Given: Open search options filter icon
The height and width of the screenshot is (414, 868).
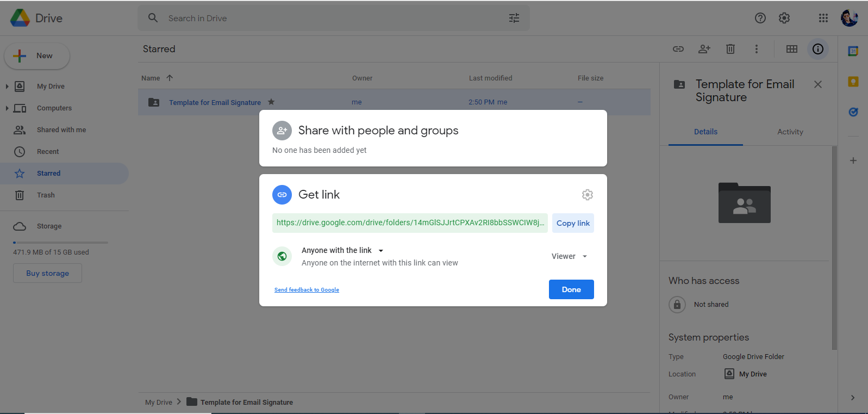Looking at the screenshot, I should tap(514, 18).
